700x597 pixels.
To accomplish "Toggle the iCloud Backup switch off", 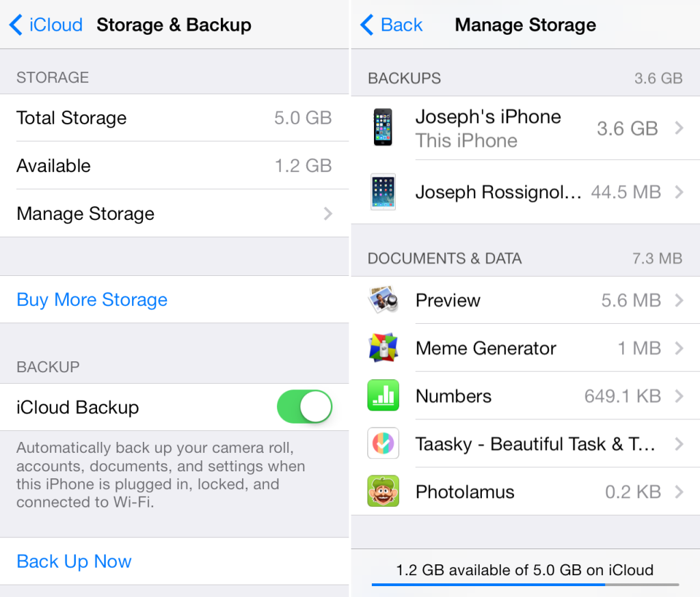I will (304, 406).
